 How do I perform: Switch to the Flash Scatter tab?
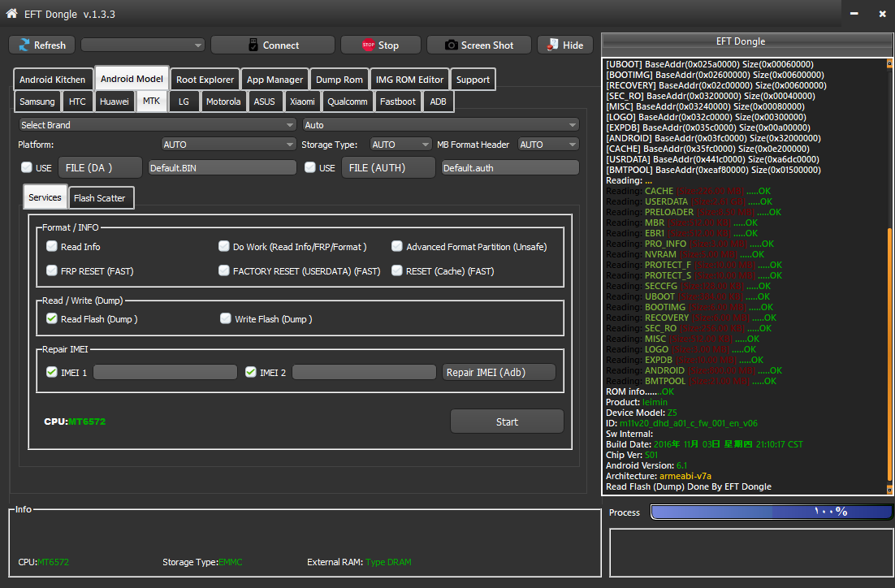pyautogui.click(x=101, y=198)
